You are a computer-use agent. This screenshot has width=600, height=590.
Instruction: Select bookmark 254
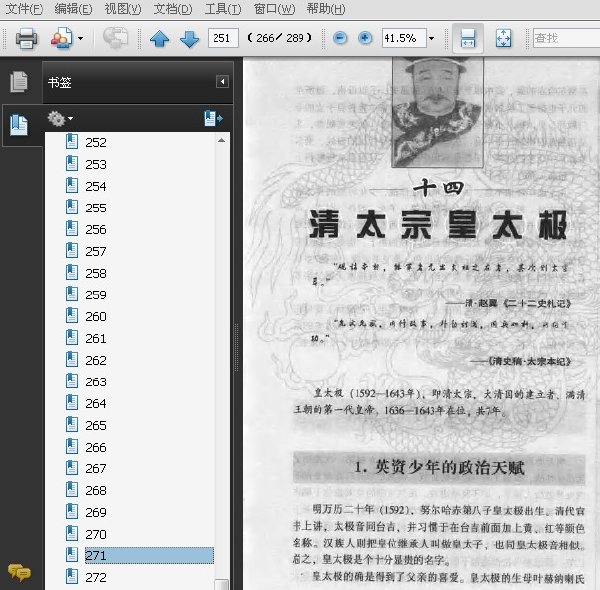click(x=96, y=186)
